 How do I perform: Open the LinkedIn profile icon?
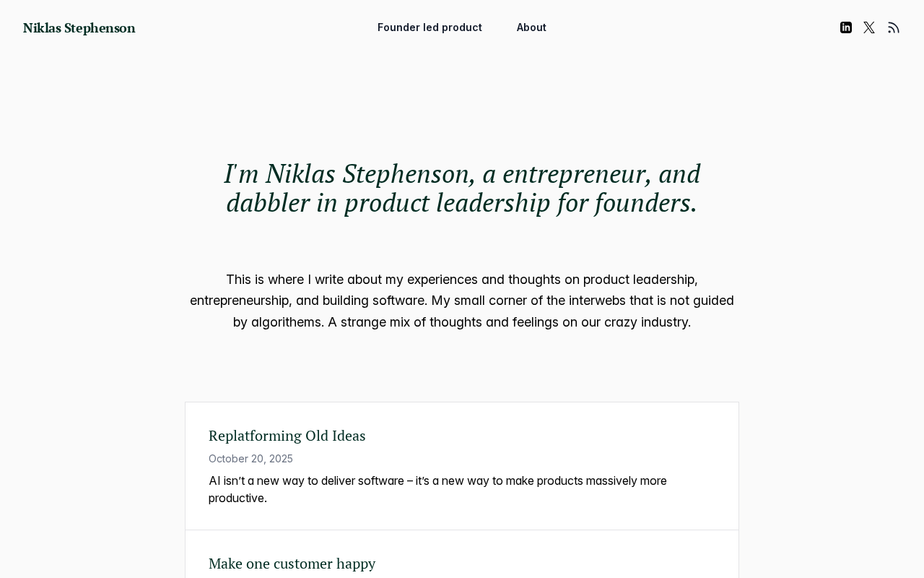pos(846,27)
